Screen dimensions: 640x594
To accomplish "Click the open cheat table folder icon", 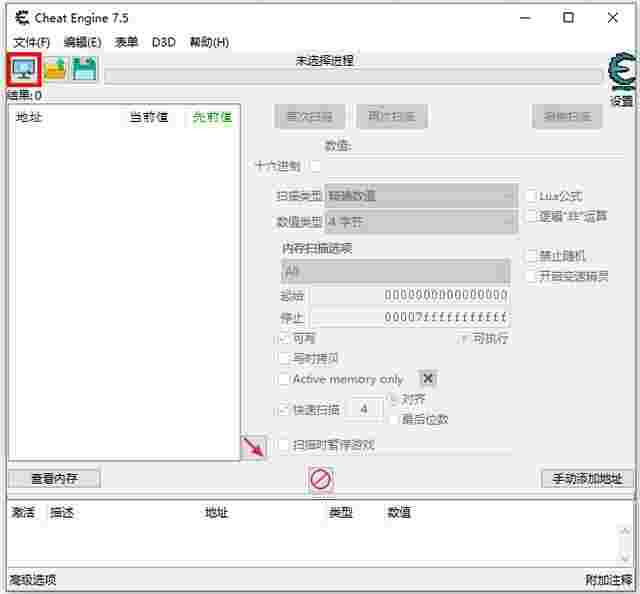I will 55,69.
